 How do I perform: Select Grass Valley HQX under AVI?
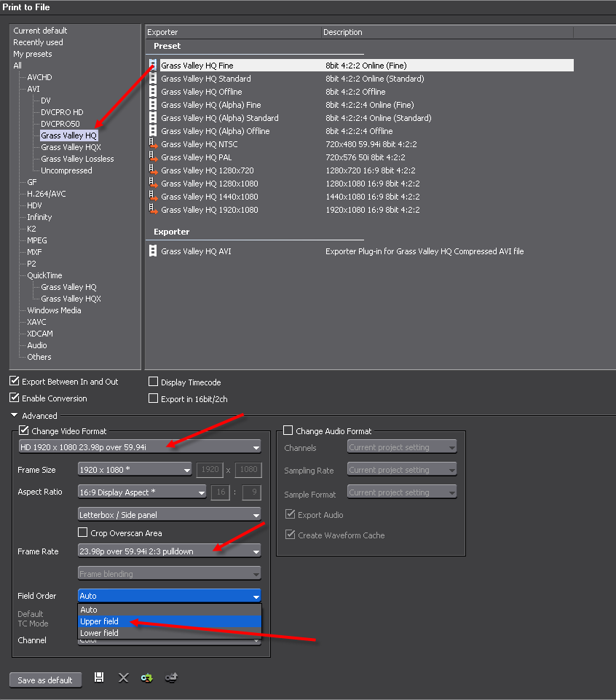[71, 147]
